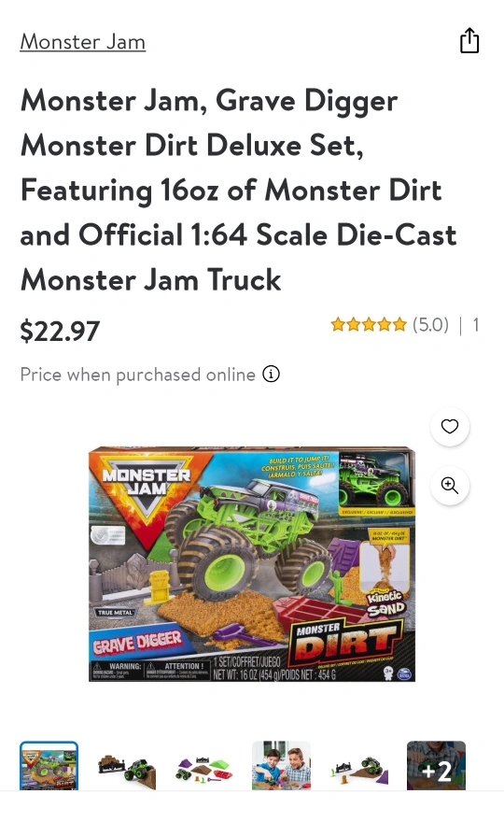Screen dimensions: 504x822
Task: Click info icon beside Price when purchased online
Action: (271, 375)
